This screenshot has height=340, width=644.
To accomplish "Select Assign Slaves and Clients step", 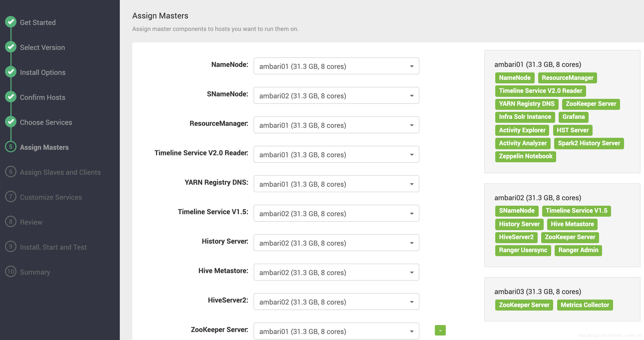I will pos(60,172).
